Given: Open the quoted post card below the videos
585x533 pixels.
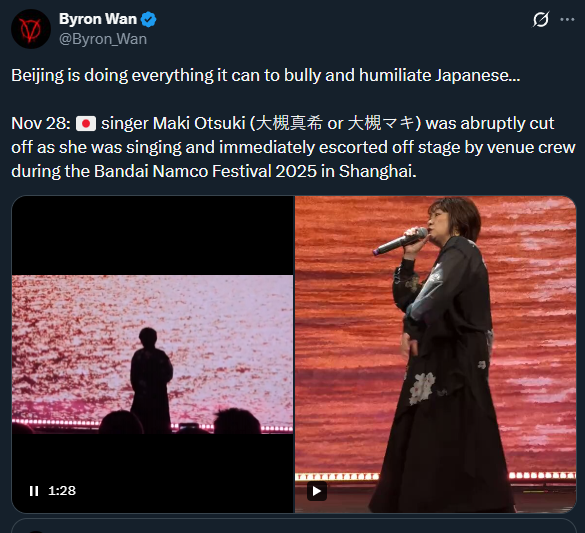Looking at the screenshot, I should coord(294,526).
